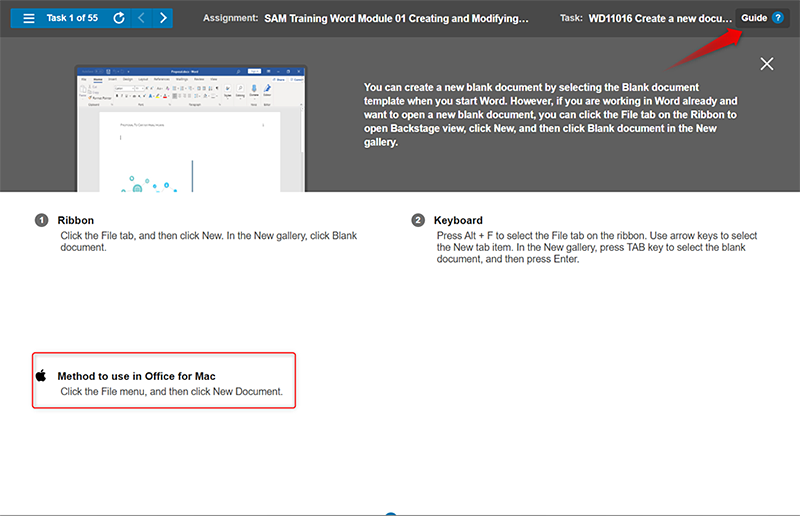The width and height of the screenshot is (800, 516).
Task: Click the task name 'WD11016 Create a new docu…'
Action: (660, 18)
